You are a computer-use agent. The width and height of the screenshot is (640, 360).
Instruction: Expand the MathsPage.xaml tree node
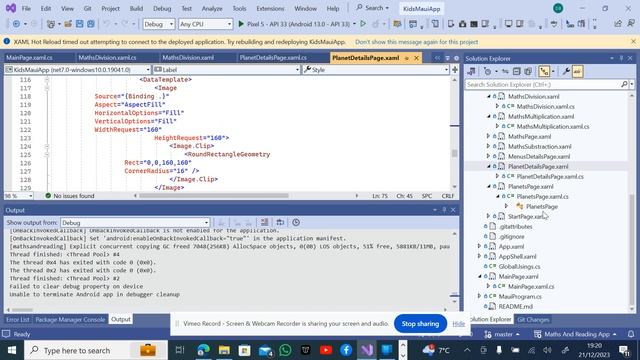[x=489, y=136]
